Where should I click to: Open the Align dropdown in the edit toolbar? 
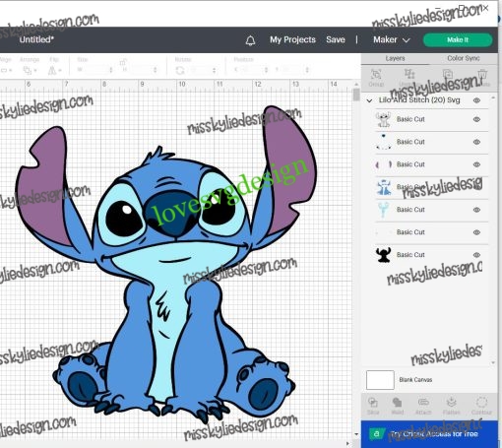(x=6, y=70)
